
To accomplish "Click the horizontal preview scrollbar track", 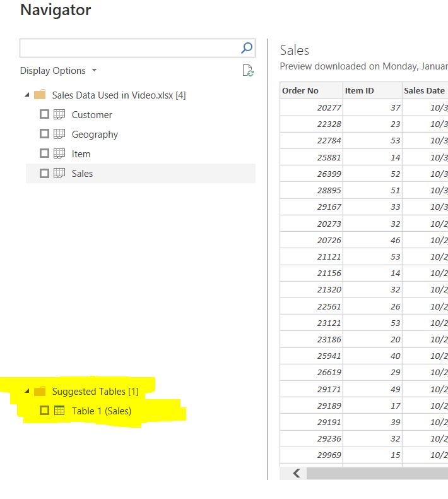I will 377,474.
